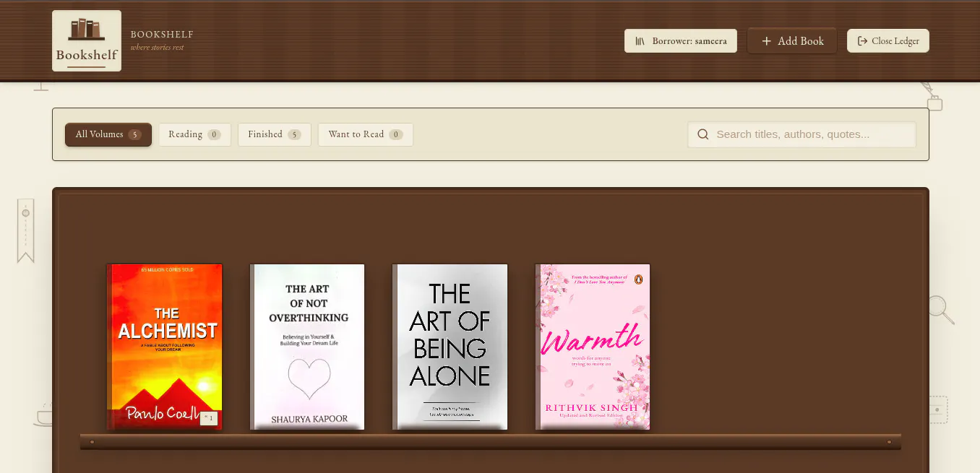Open the Borrower: sameera button

681,41
